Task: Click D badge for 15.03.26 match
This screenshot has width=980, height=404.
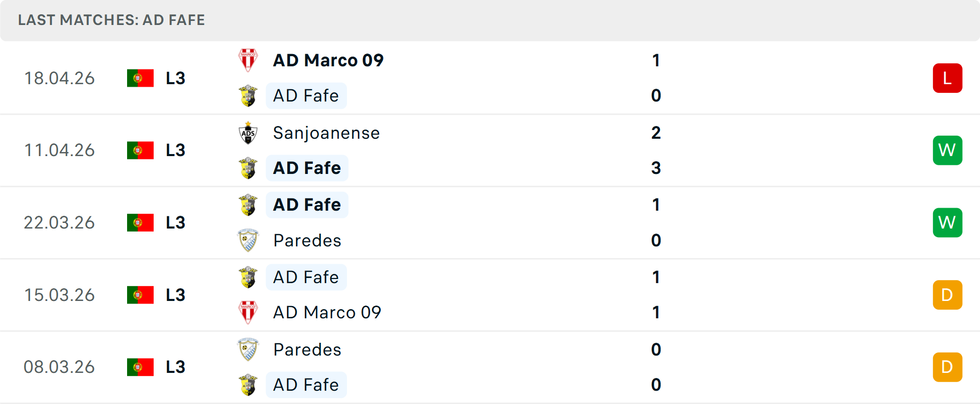Action: pyautogui.click(x=947, y=295)
